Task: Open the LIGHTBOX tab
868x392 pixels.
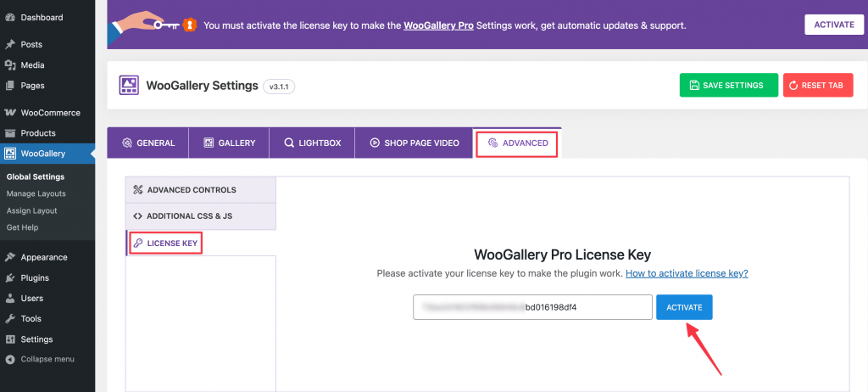Action: coord(312,143)
